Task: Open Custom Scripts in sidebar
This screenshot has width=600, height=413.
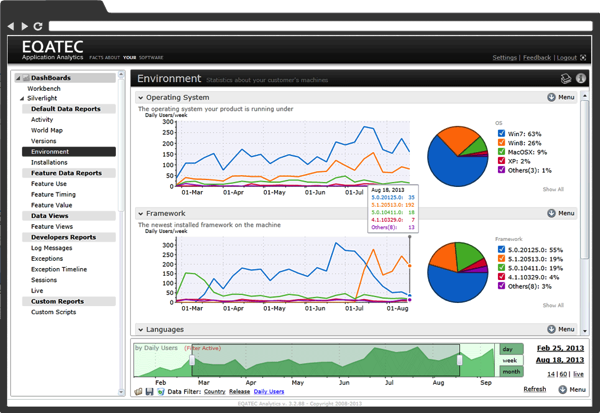Action: [x=53, y=312]
